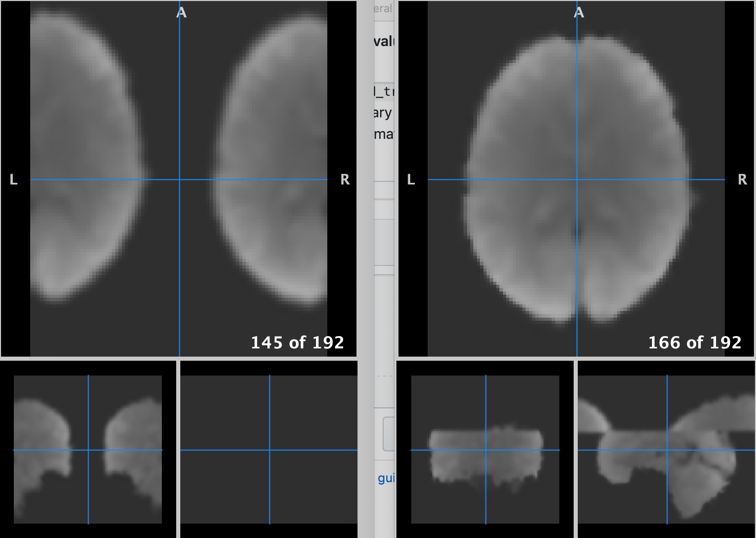Click the 'A' label in right viewer
The height and width of the screenshot is (538, 756).
[579, 12]
